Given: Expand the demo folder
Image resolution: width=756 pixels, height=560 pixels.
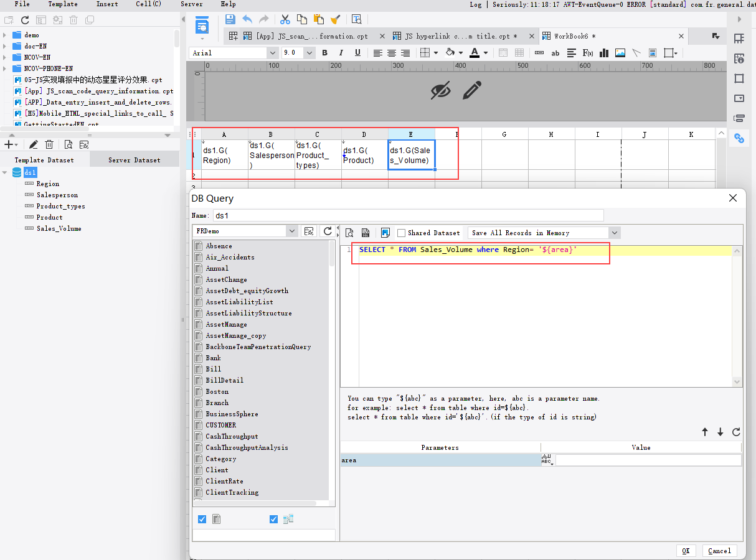Looking at the screenshot, I should 5,35.
